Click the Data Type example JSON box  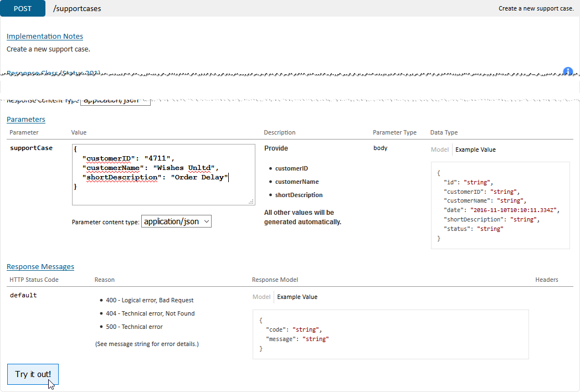(500, 205)
